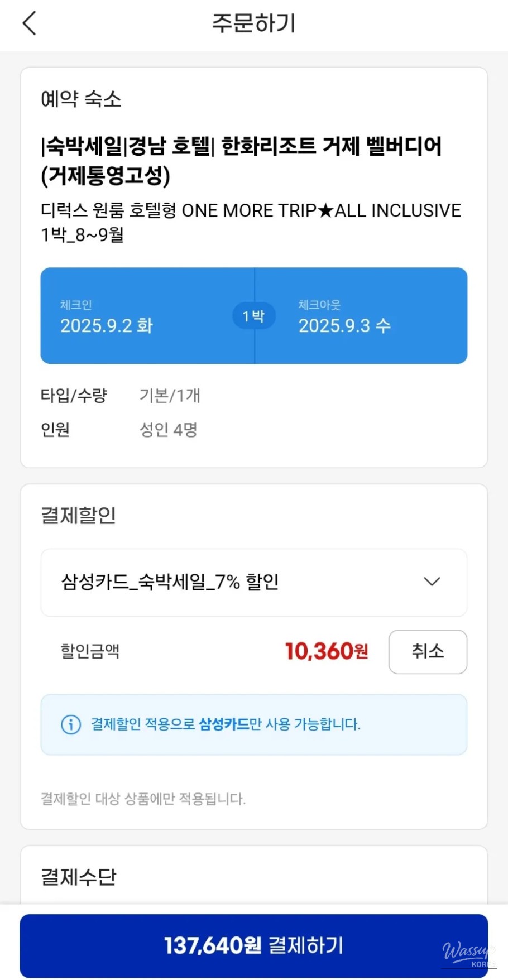Tap the back arrow icon
508x980 pixels.
coord(30,24)
